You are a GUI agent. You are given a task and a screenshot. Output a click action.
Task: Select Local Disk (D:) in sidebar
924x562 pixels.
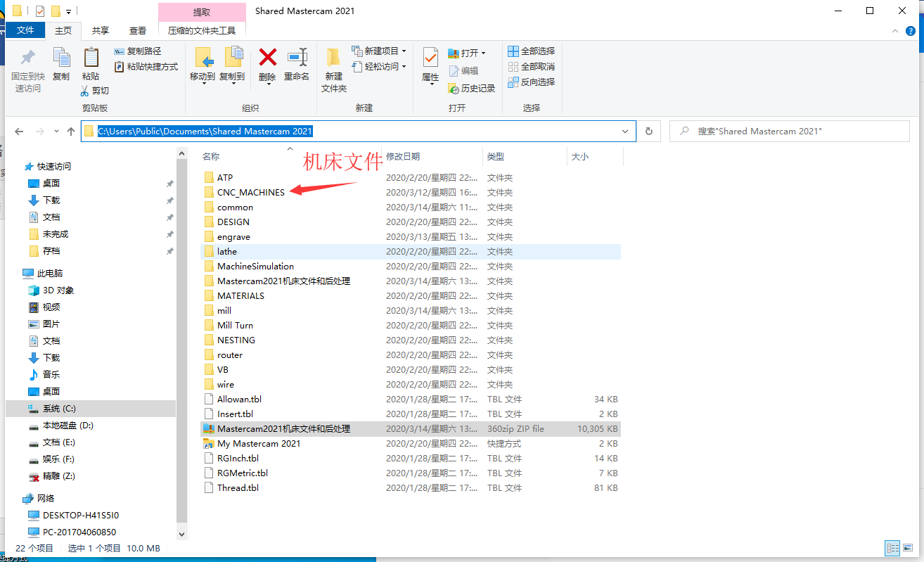(x=68, y=425)
